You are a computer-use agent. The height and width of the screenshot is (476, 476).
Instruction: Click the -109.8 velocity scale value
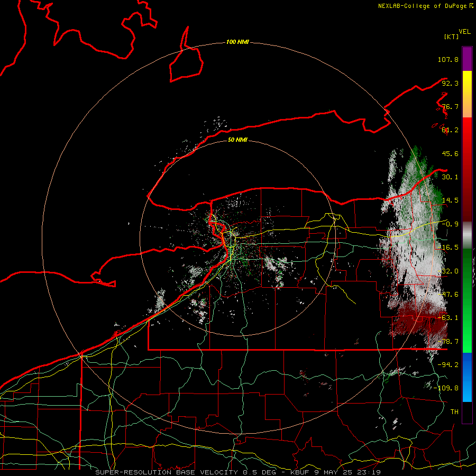point(446,388)
